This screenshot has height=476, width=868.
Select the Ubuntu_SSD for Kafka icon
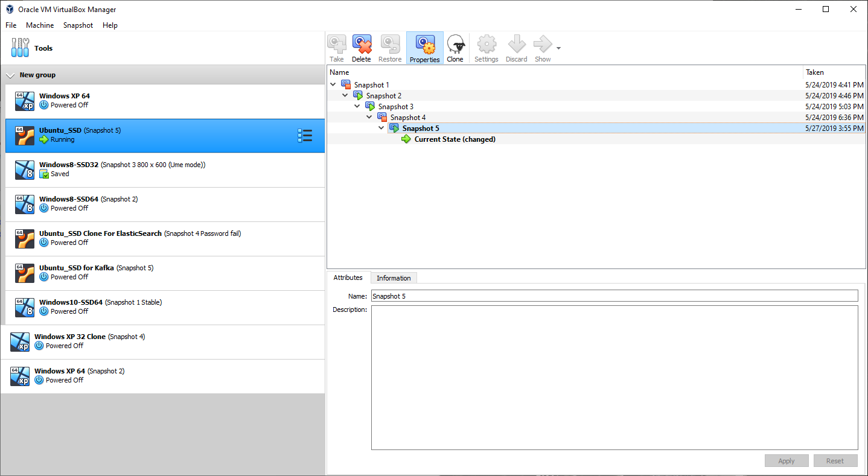pyautogui.click(x=25, y=273)
